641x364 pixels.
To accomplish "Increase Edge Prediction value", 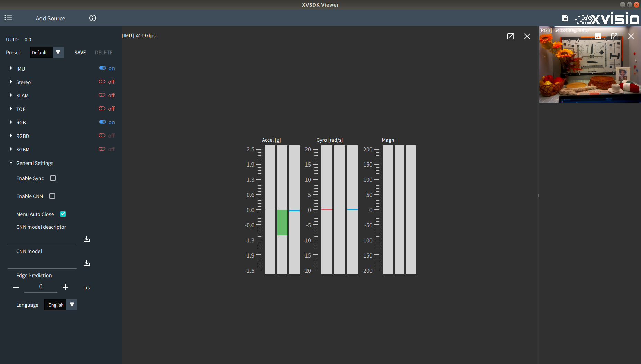I will pyautogui.click(x=66, y=287).
